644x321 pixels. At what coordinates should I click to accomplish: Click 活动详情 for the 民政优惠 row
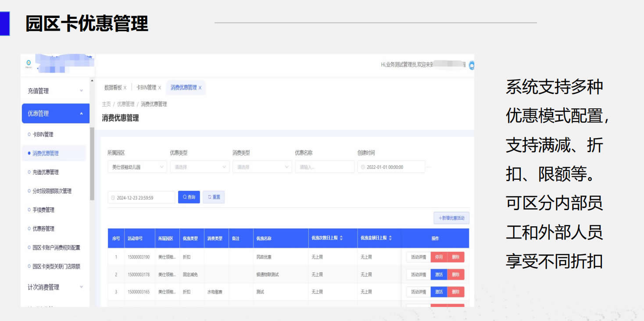[x=419, y=257]
